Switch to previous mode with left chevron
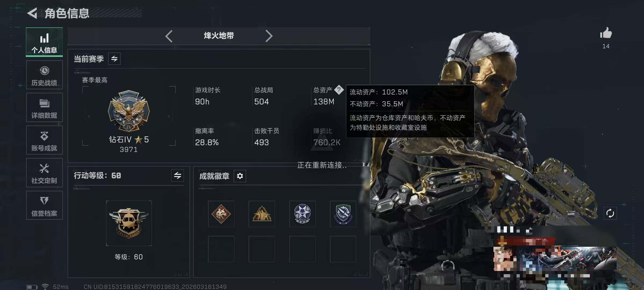Viewport: 644px width, 290px height. 169,36
